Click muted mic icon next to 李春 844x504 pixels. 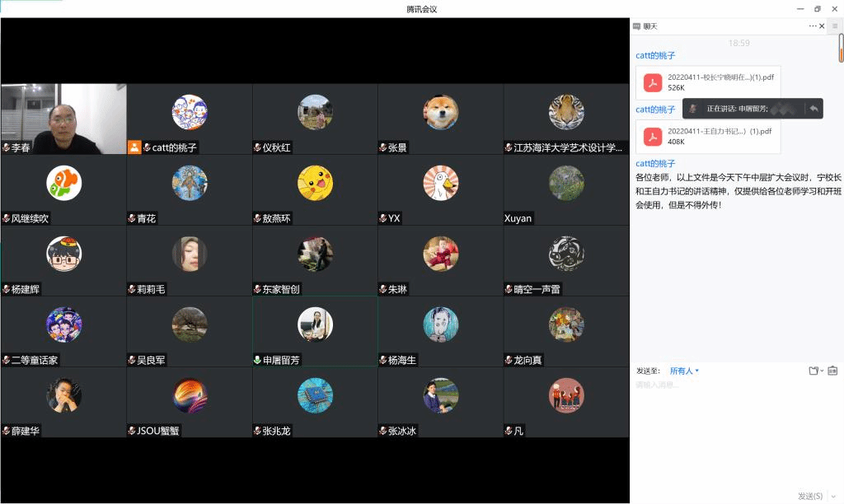click(7, 148)
